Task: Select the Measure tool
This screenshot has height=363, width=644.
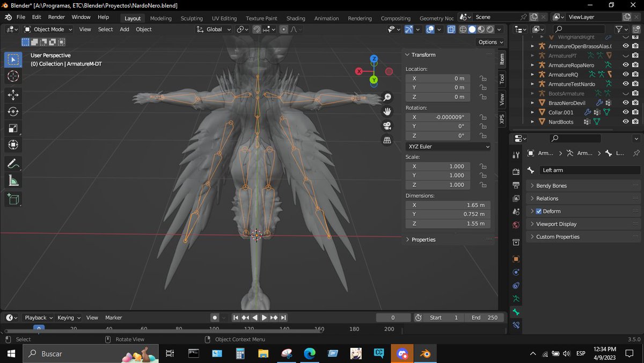Action: coord(13,181)
